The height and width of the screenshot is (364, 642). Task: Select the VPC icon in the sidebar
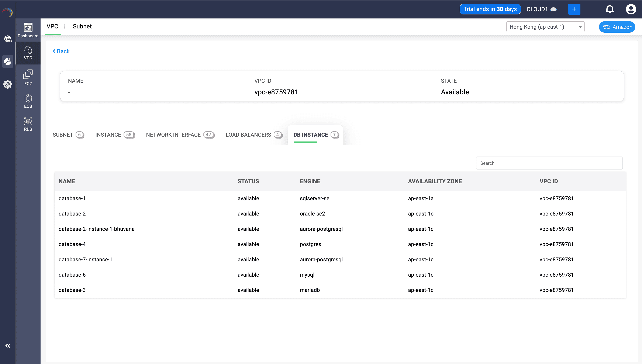point(28,53)
